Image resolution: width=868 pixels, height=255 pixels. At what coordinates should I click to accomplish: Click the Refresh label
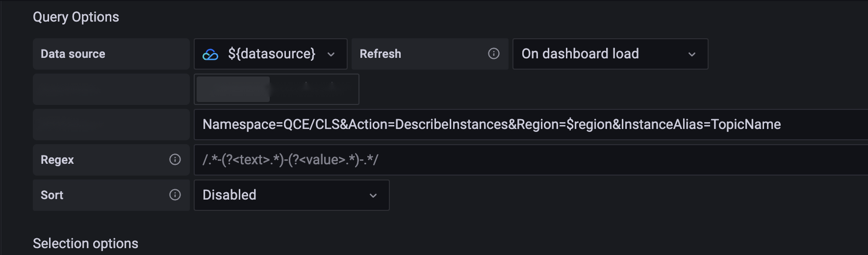[x=381, y=54]
